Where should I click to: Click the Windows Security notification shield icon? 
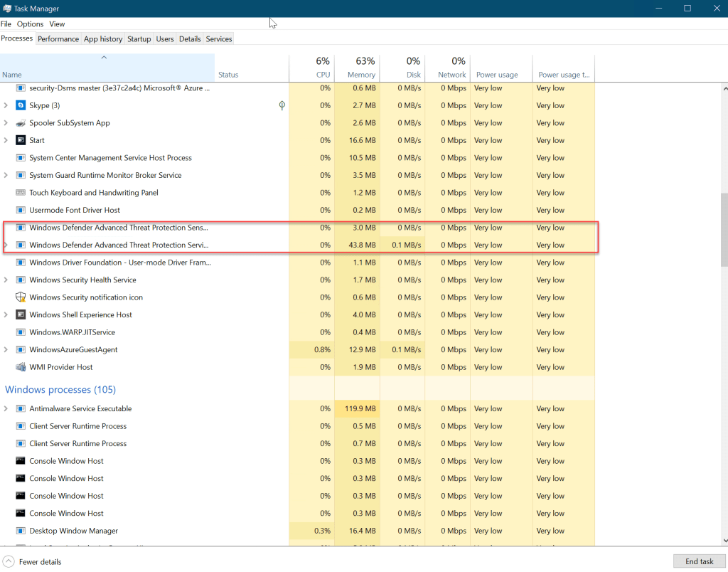pyautogui.click(x=21, y=297)
